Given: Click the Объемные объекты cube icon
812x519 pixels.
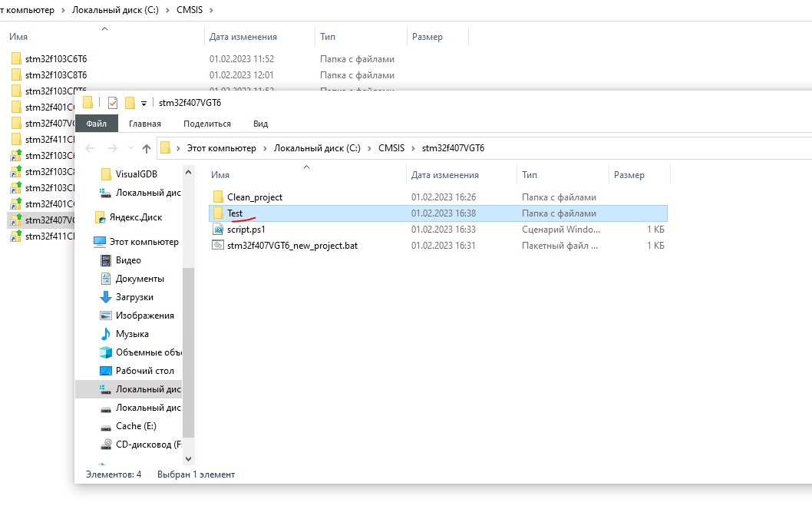Looking at the screenshot, I should click(106, 352).
